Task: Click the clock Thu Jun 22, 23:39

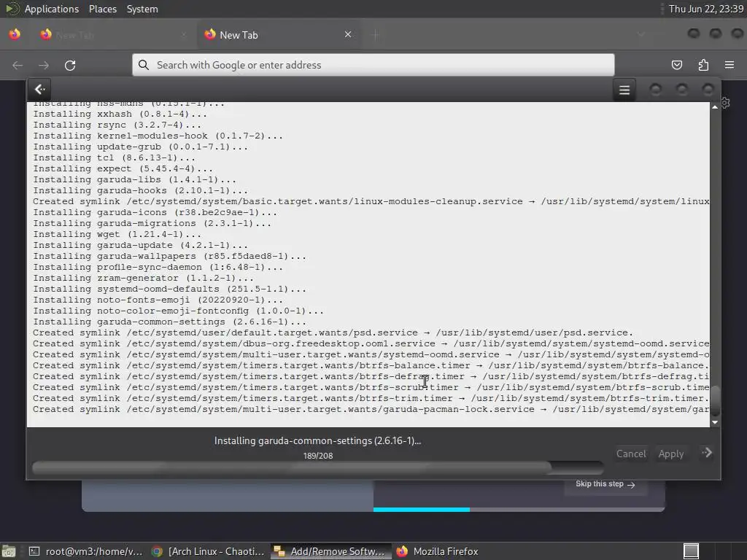Action: [x=705, y=9]
